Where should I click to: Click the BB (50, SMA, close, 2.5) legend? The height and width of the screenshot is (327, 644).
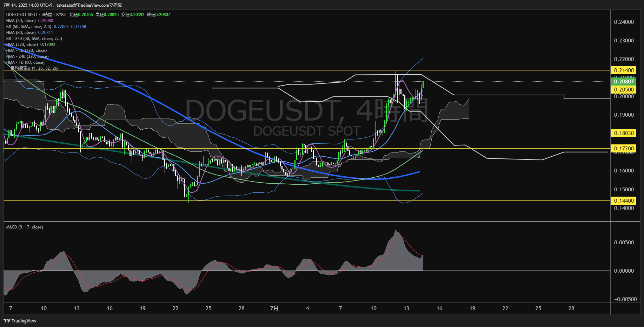(29, 27)
